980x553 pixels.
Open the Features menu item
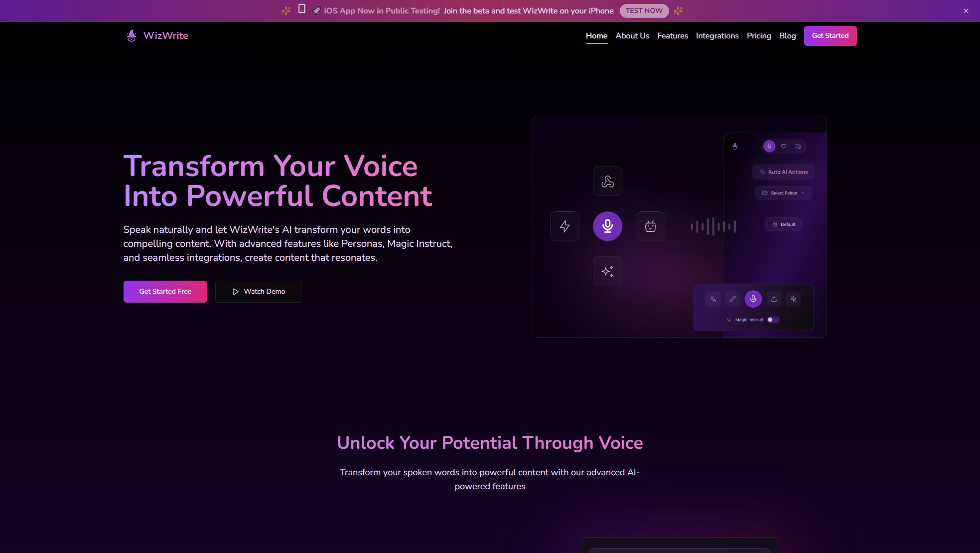pos(672,36)
